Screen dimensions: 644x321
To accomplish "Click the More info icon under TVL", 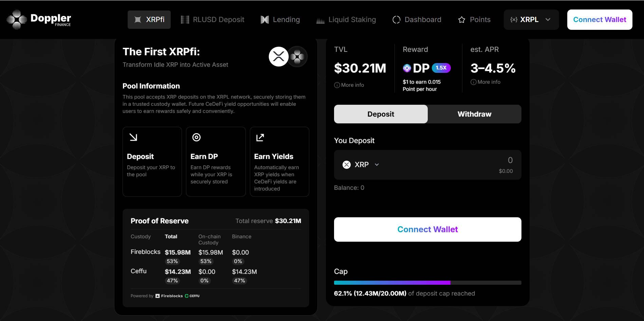I will coord(336,85).
